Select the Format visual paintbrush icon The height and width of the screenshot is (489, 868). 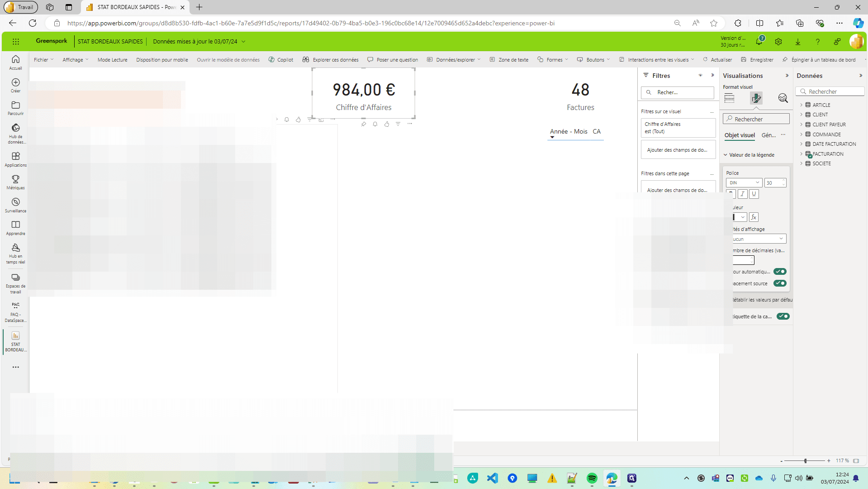pyautogui.click(x=756, y=98)
